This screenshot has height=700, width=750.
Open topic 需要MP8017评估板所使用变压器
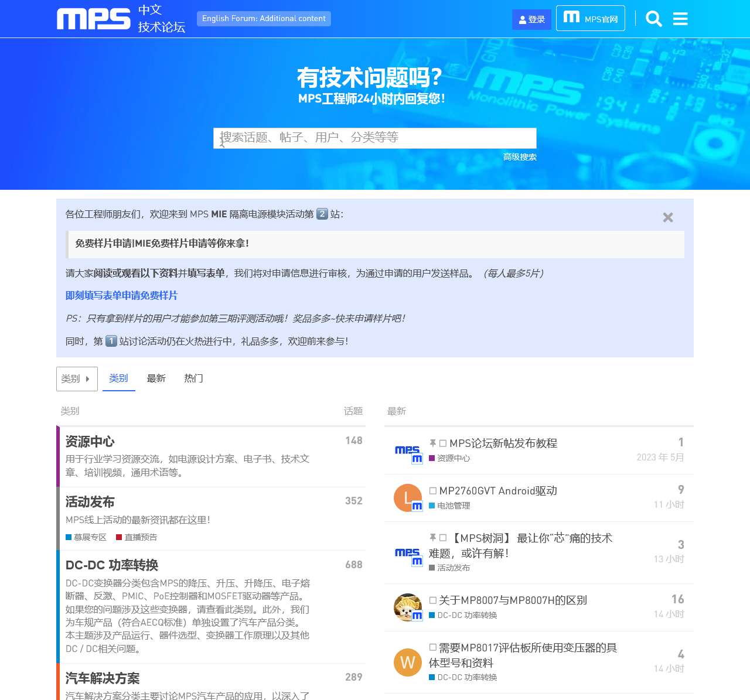(523, 655)
